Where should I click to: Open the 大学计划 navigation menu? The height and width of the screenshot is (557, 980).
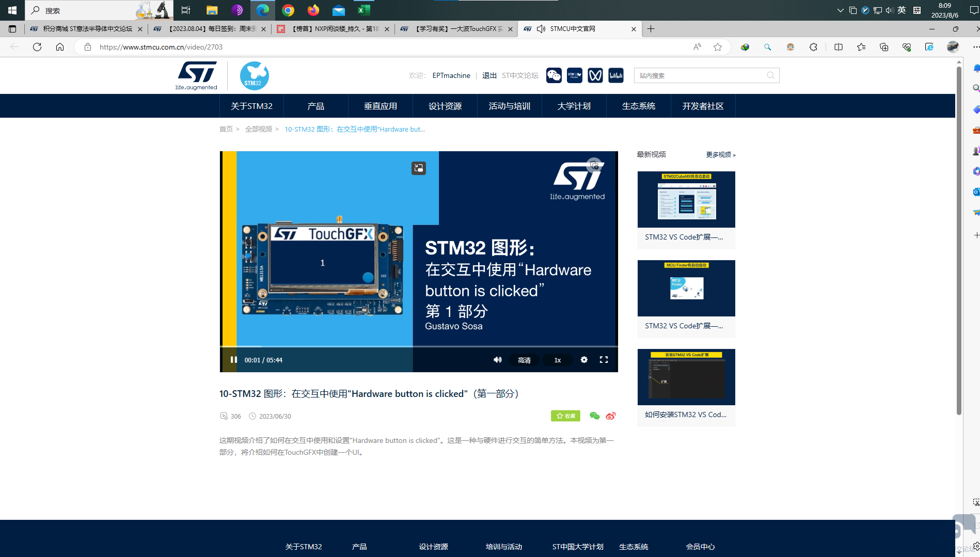[x=574, y=106]
